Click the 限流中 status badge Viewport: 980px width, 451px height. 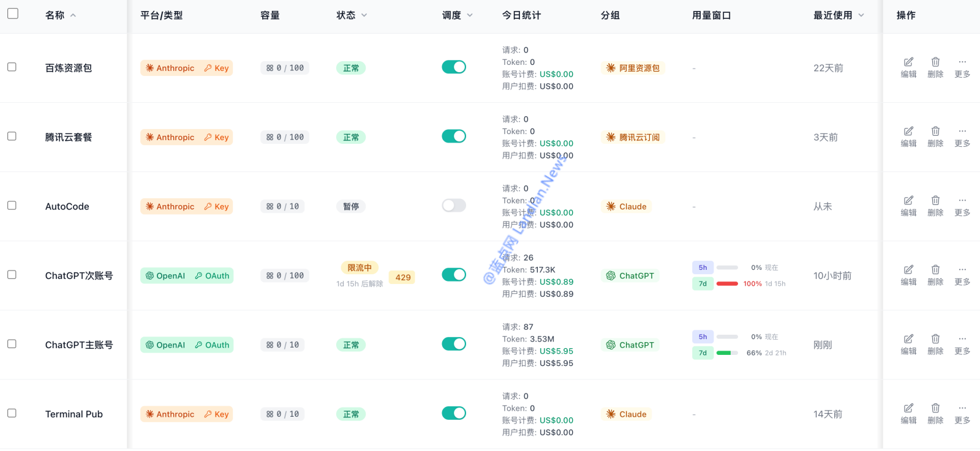[360, 267]
